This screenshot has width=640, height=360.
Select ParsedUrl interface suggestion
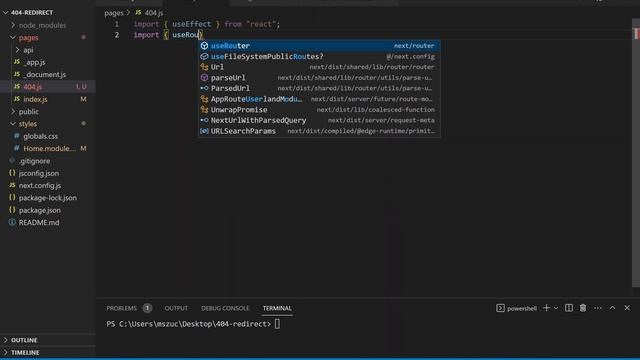click(x=319, y=88)
